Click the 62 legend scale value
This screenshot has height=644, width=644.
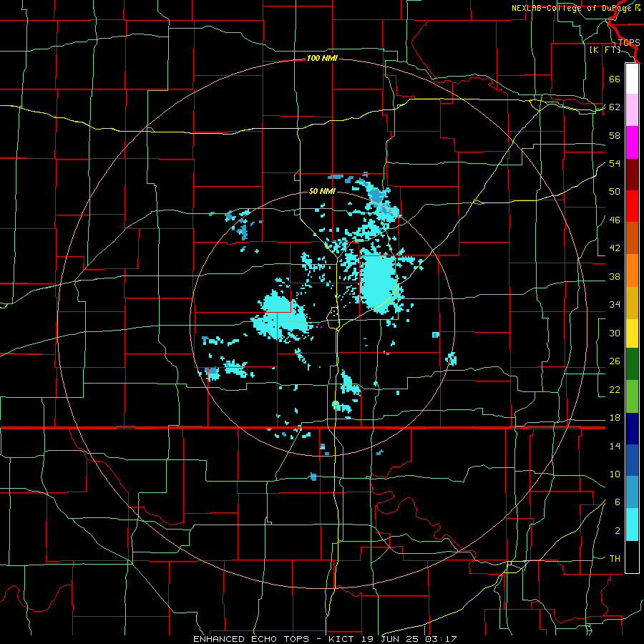coord(615,107)
